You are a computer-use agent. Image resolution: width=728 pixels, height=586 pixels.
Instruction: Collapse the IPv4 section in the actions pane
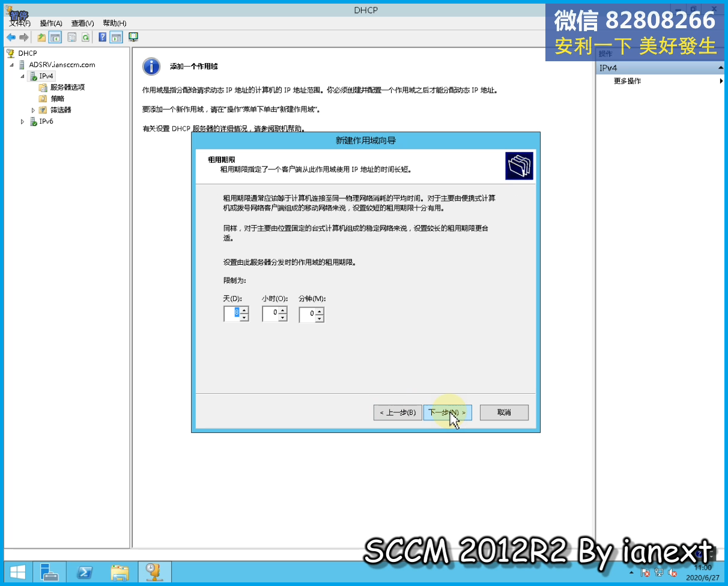pyautogui.click(x=721, y=68)
